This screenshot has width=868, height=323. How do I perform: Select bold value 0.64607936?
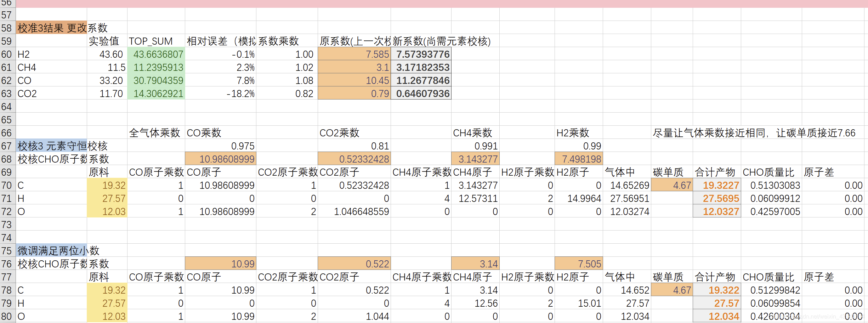coord(421,93)
